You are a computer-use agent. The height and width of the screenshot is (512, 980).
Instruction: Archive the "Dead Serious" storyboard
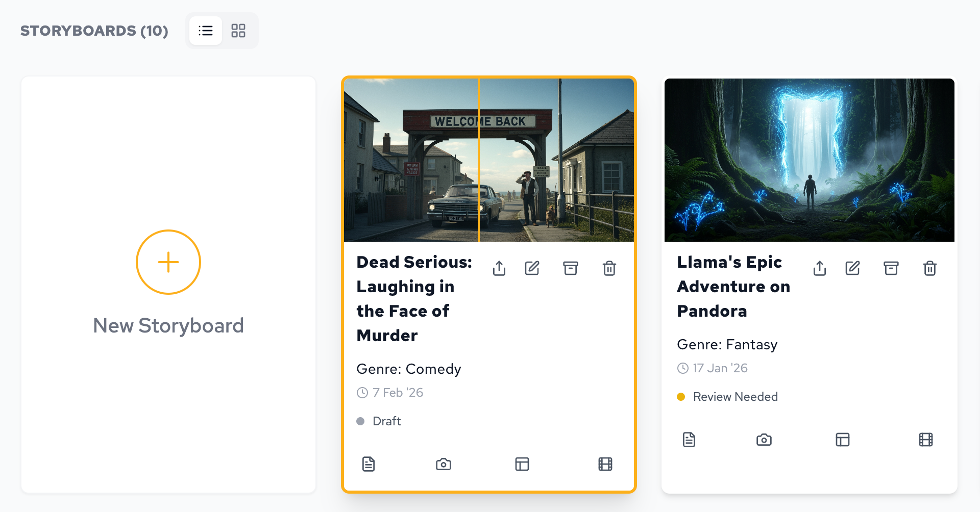click(571, 268)
